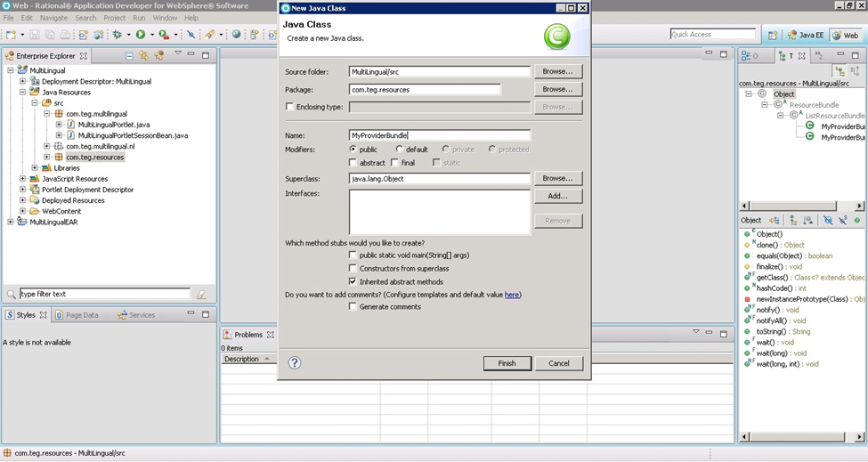Click the Name input field
The width and height of the screenshot is (868, 462).
tap(440, 135)
